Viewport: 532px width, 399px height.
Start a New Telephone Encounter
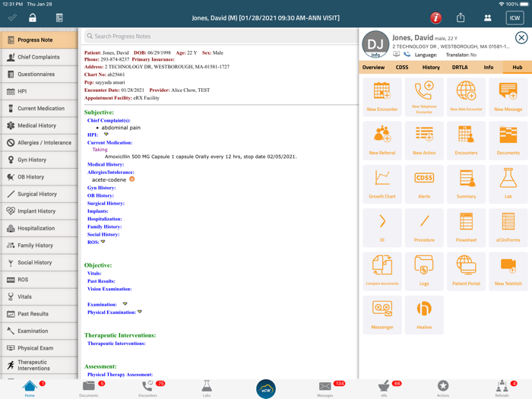coord(424,97)
